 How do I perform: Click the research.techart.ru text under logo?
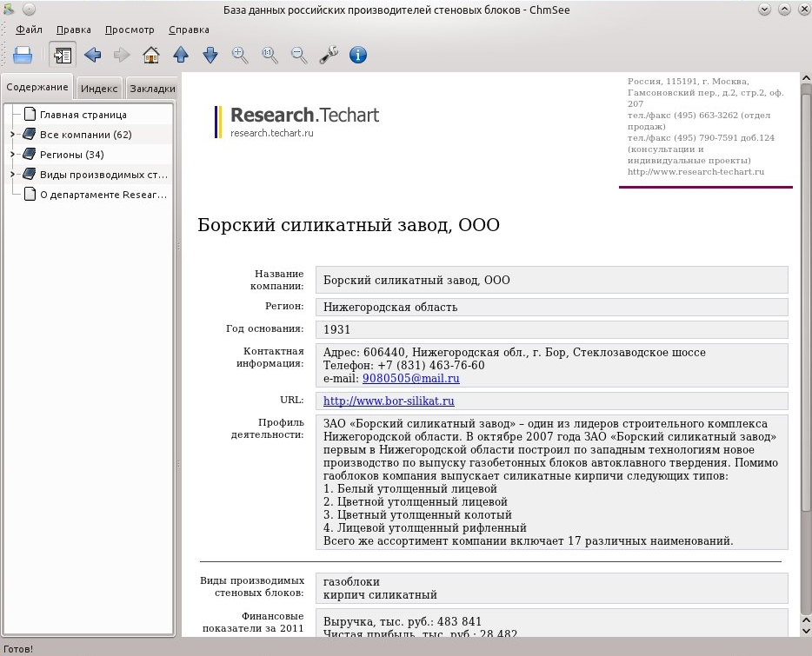(272, 133)
